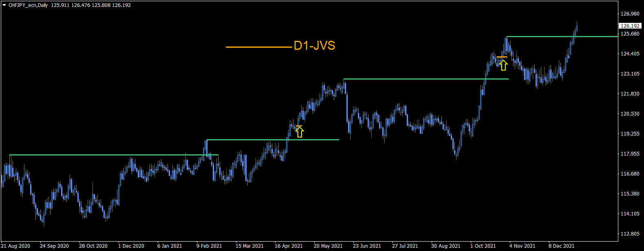The width and height of the screenshot is (644, 251).
Task: Click the 8 Dec 2021 date label
Action: [x=561, y=246]
